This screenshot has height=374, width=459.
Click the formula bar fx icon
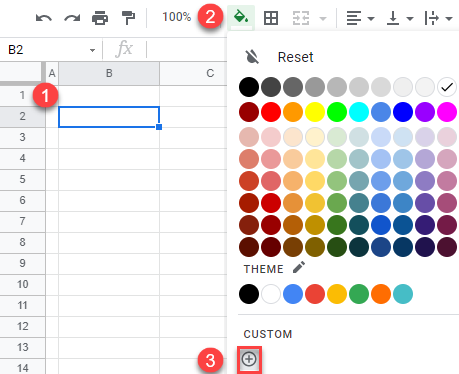124,49
